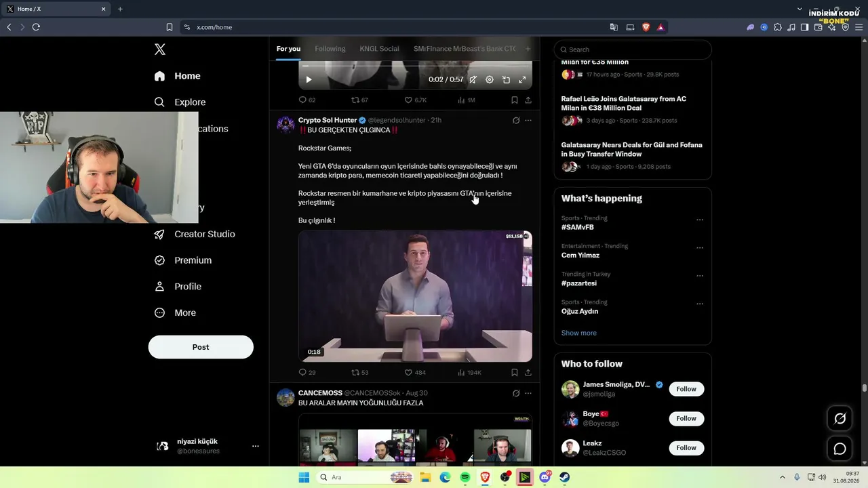
Task: Click the X logo in the sidebar
Action: coord(160,49)
